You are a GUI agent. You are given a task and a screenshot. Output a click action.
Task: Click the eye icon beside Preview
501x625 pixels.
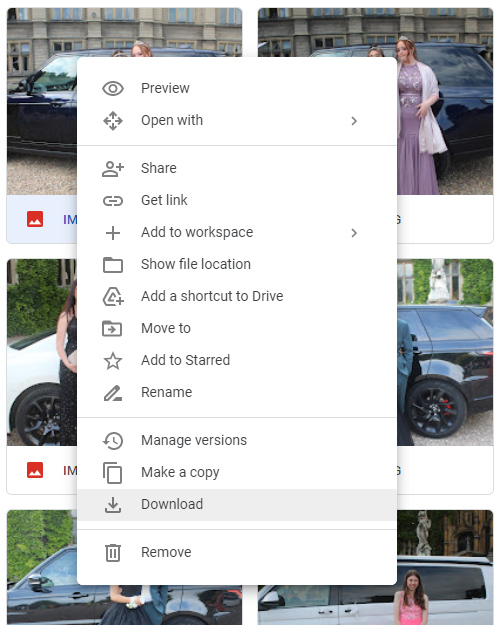tap(113, 88)
